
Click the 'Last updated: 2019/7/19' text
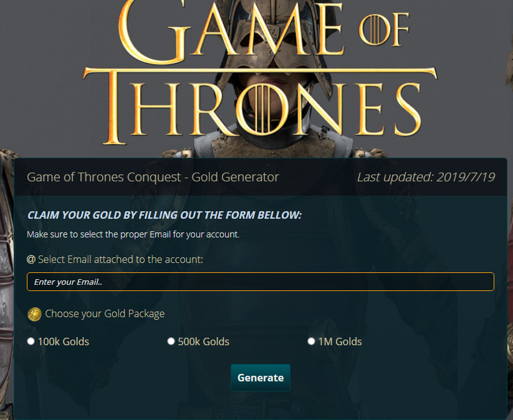(426, 177)
